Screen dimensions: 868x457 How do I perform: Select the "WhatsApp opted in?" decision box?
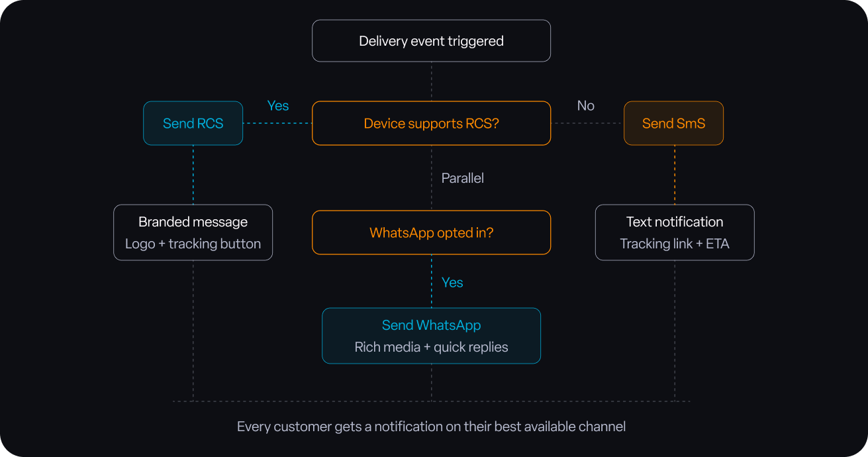[431, 232]
